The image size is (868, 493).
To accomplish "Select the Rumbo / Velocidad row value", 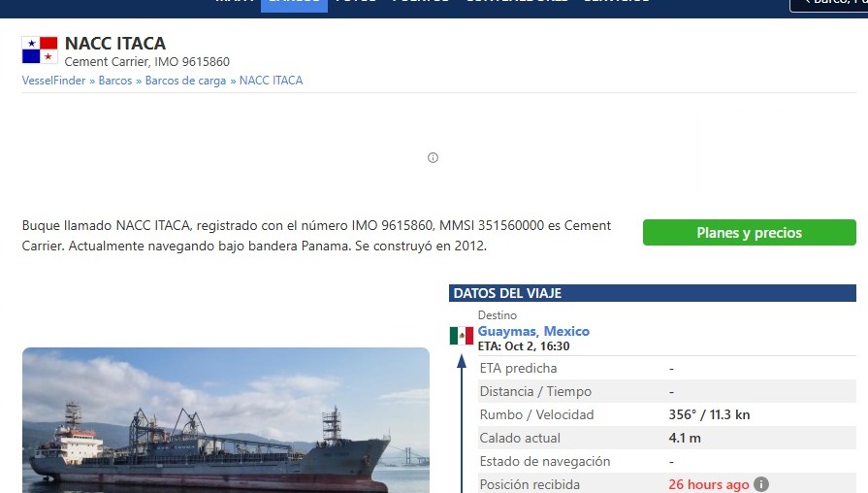I will coord(709,415).
